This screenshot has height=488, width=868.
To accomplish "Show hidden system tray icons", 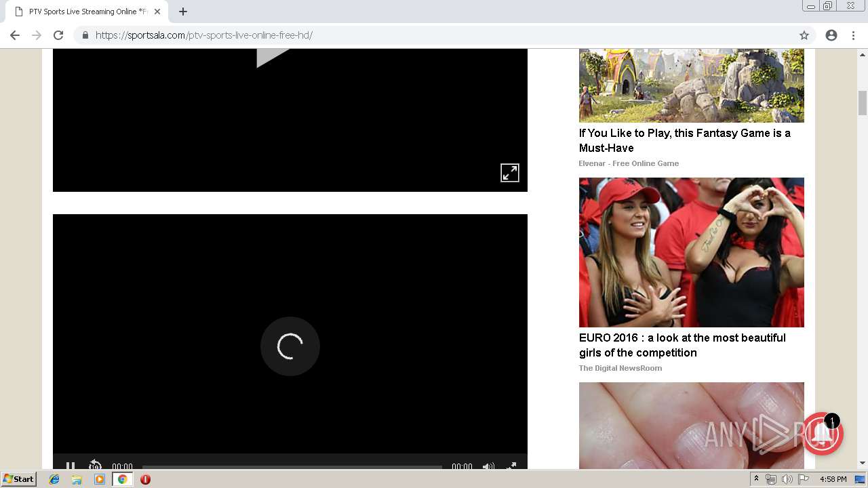I will [x=756, y=479].
